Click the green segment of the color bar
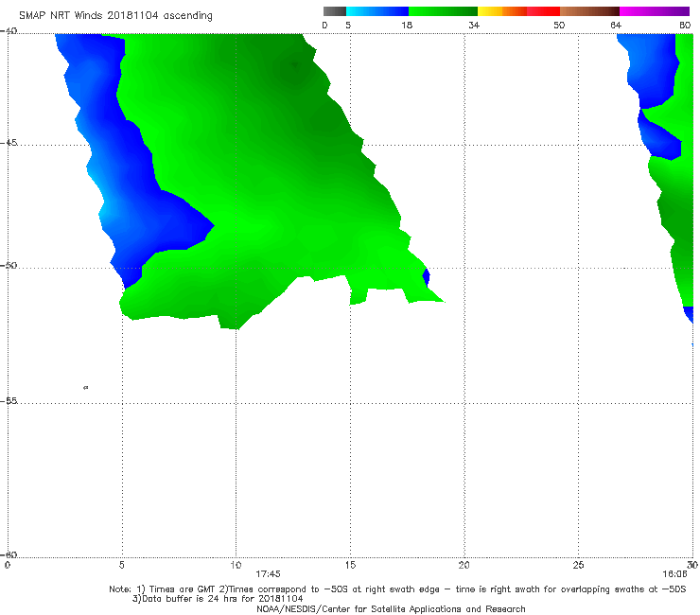The width and height of the screenshot is (700, 615). pyautogui.click(x=443, y=11)
